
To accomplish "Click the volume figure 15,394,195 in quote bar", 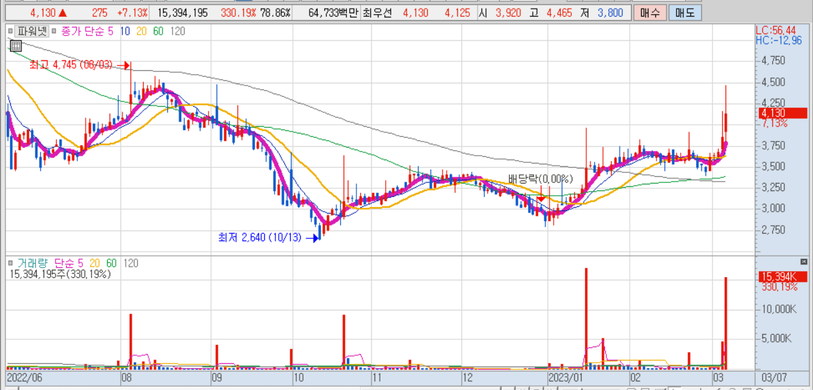I will (x=183, y=12).
